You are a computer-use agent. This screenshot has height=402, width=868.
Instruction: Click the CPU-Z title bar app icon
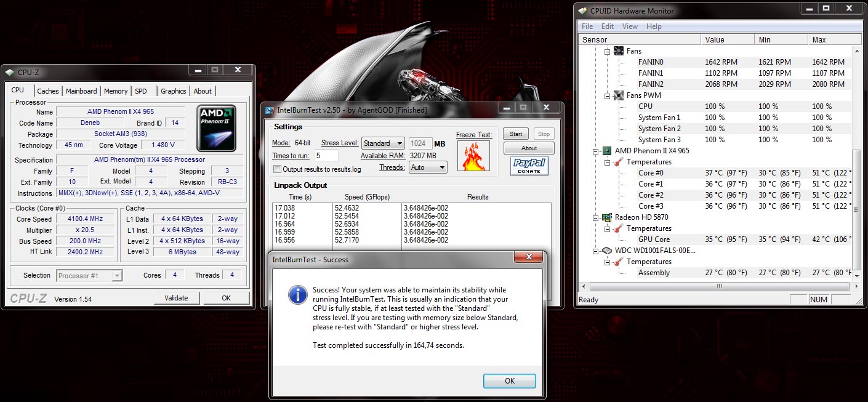[10, 72]
